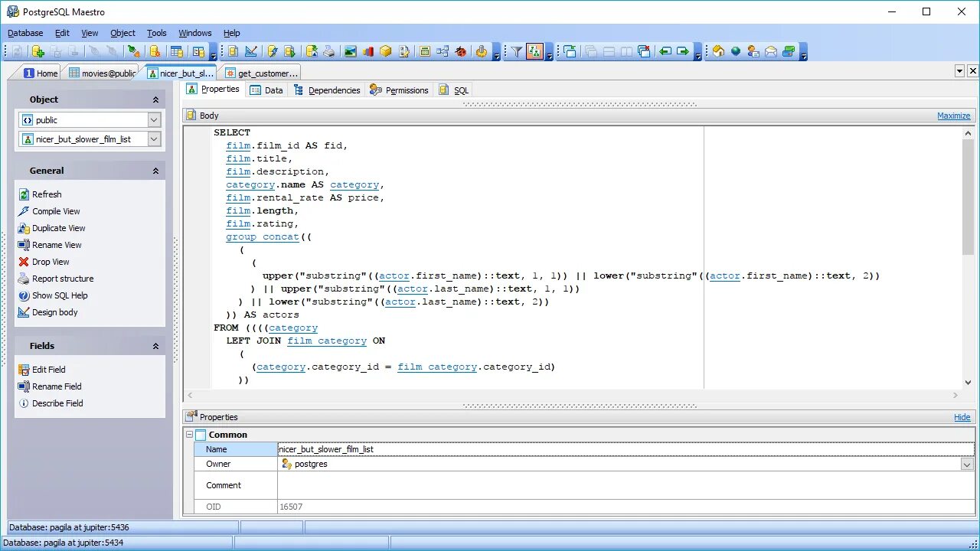
Task: Click the envelope mail support icon
Action: pyautogui.click(x=771, y=51)
